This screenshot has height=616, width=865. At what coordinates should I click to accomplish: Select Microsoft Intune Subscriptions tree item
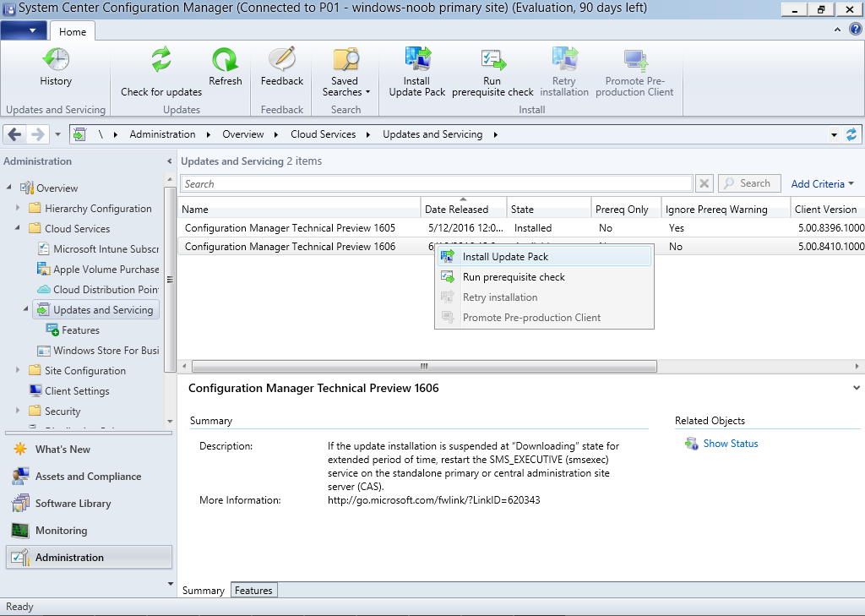(x=98, y=249)
